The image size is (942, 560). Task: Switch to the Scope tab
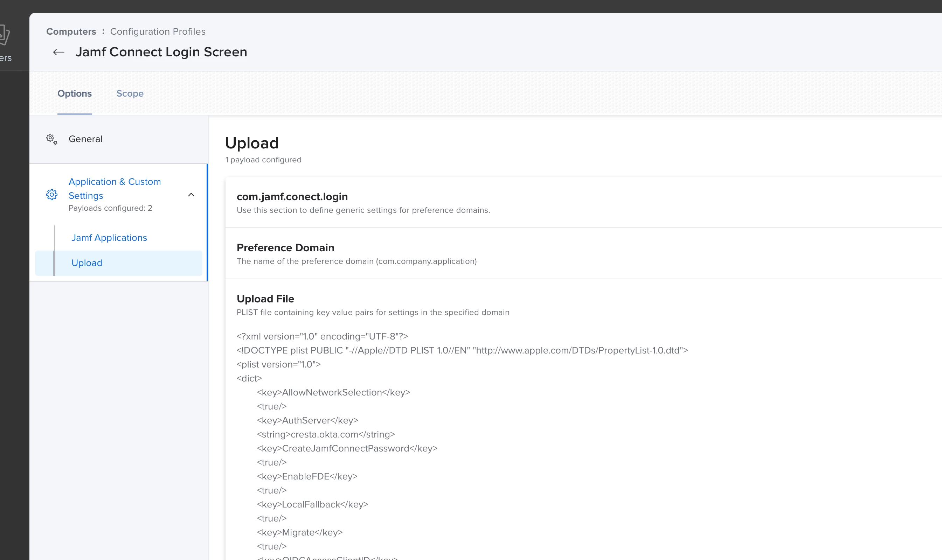[130, 93]
